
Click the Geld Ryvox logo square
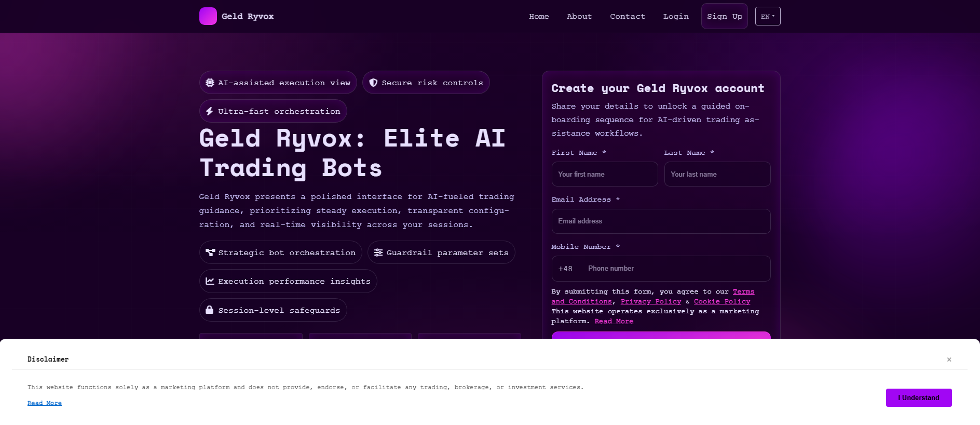pyautogui.click(x=208, y=16)
